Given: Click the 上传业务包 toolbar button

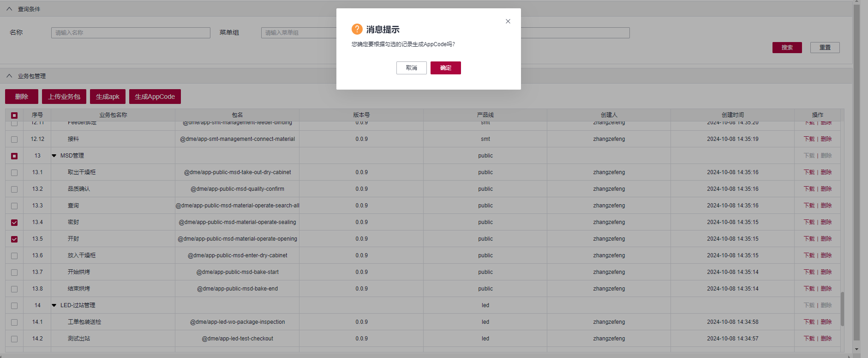Looking at the screenshot, I should pos(64,97).
